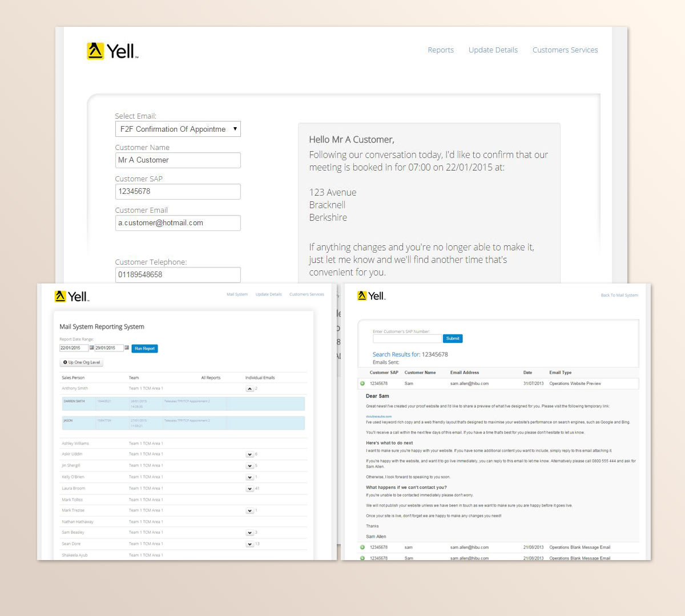Open the Select Email dropdown showing F2F Confirmation
This screenshot has width=685, height=616.
(178, 129)
